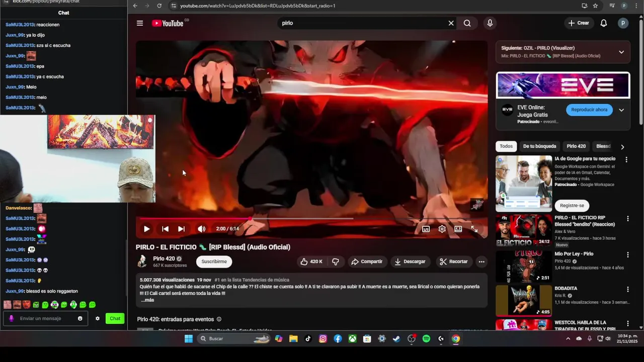Go back in the browser
644x362 pixels.
click(x=135, y=6)
